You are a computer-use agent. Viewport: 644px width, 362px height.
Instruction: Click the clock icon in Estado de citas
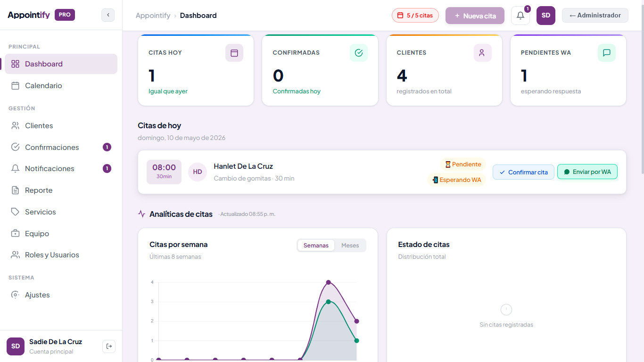tap(506, 310)
